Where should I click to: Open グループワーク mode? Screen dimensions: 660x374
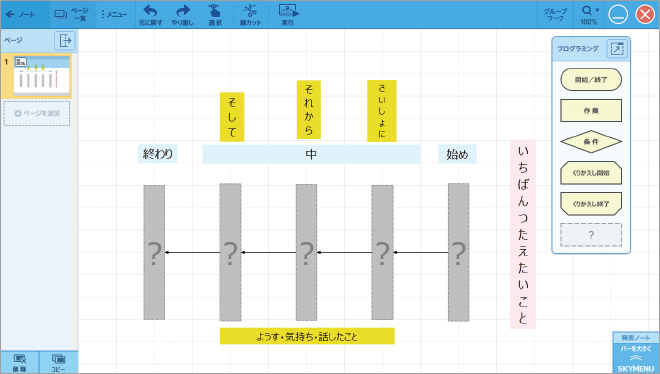(555, 14)
